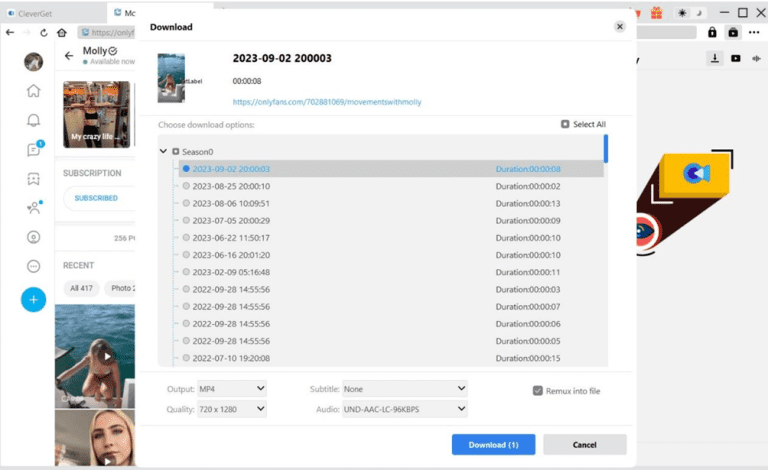768x470 pixels.
Task: Open the Quality 720 x 1280 dropdown
Action: pos(231,409)
